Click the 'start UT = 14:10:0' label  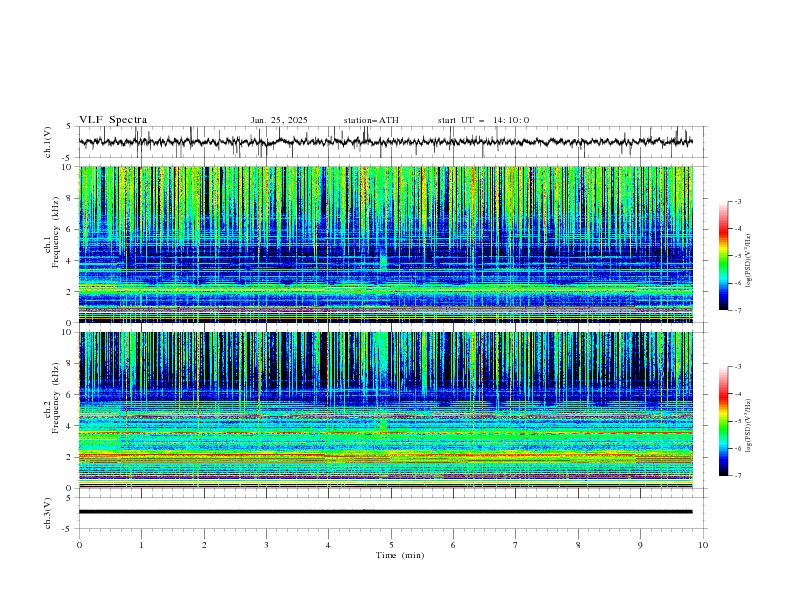483,120
